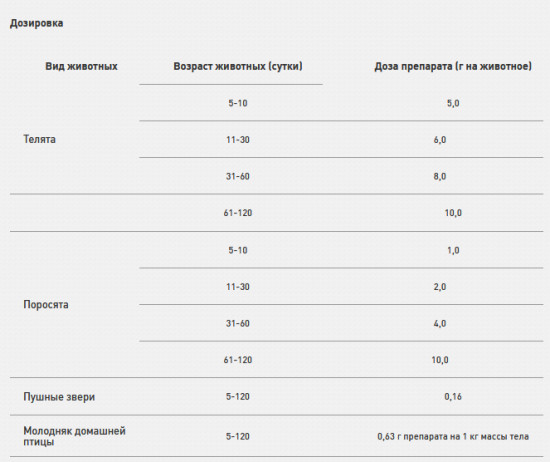The width and height of the screenshot is (550, 462).
Task: Select the Пушные звери row label
Action: tap(59, 397)
